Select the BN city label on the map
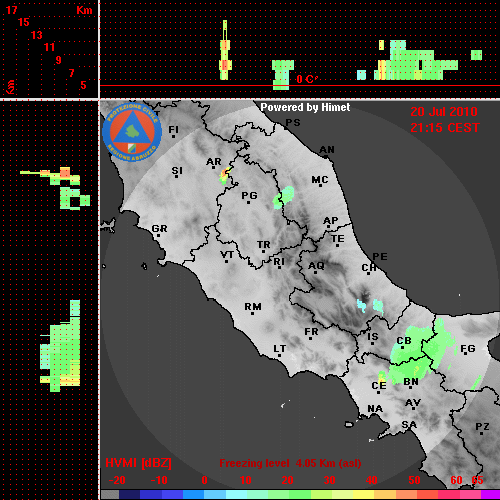 tap(411, 382)
